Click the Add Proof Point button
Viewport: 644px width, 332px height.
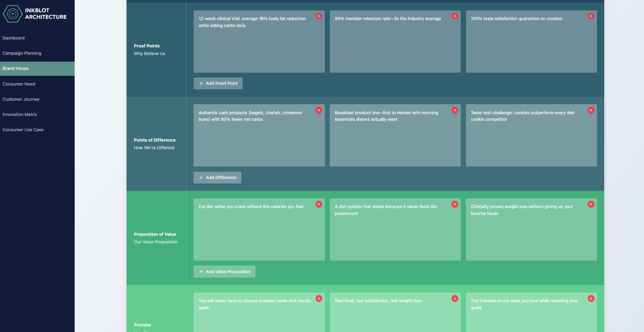pos(218,83)
